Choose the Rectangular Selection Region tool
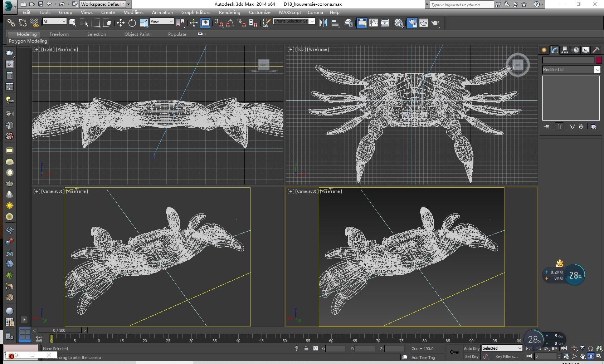Image resolution: width=604 pixels, height=364 pixels. click(96, 23)
